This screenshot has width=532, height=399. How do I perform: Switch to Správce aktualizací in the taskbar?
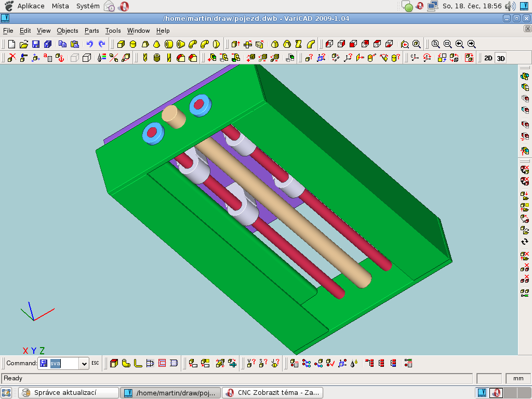pos(68,393)
